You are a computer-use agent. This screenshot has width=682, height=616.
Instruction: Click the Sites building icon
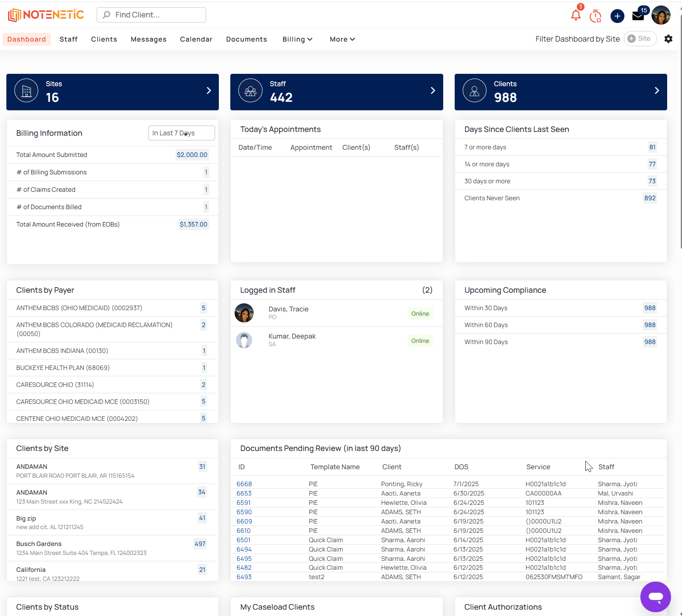[26, 90]
